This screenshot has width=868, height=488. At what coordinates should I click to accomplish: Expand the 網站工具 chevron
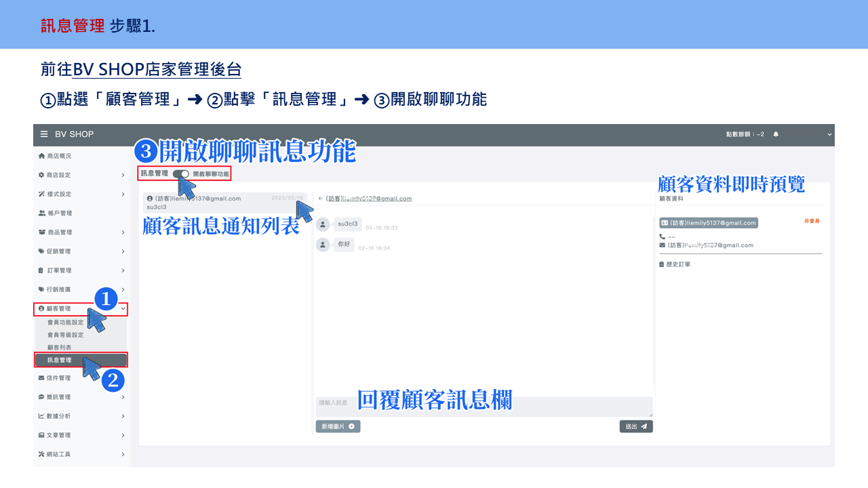123,454
